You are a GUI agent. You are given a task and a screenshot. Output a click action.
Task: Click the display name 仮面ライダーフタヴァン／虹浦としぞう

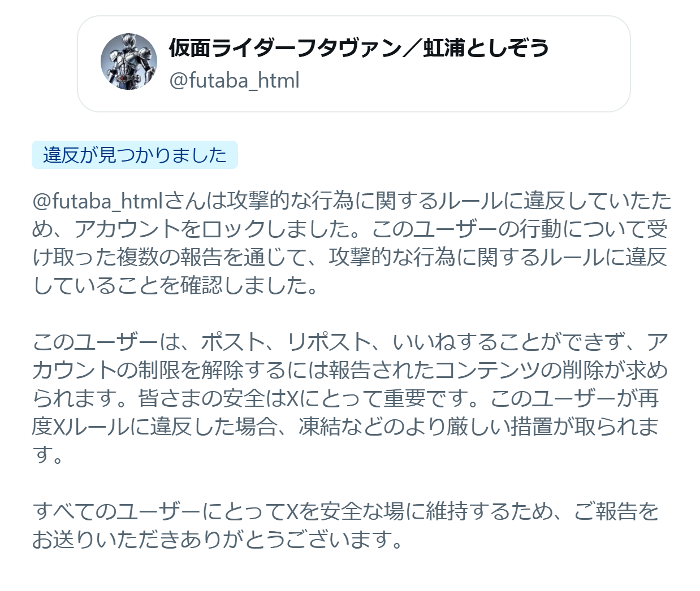358,49
